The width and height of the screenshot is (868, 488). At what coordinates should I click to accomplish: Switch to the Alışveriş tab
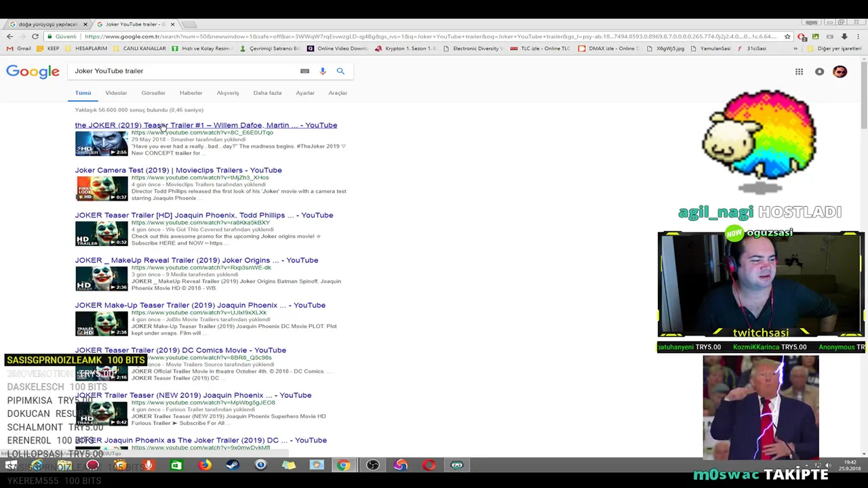[x=228, y=93]
